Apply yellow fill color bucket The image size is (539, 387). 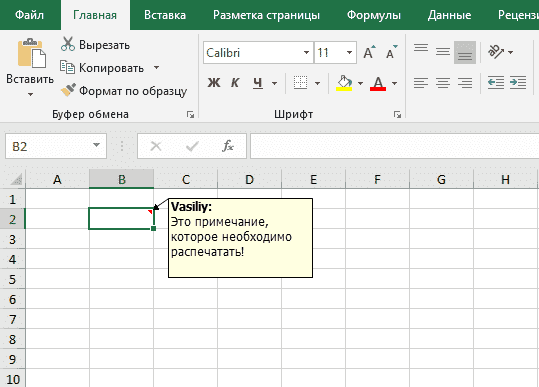click(x=344, y=83)
